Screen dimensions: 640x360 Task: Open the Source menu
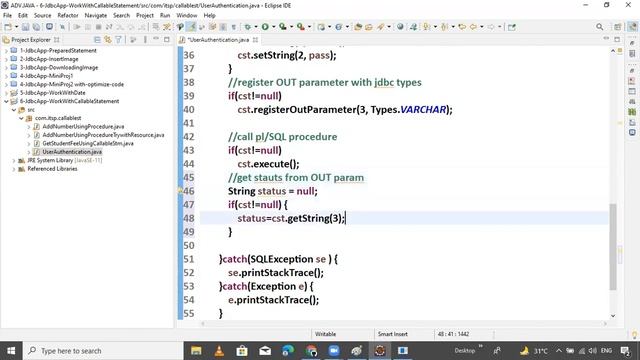click(x=42, y=16)
